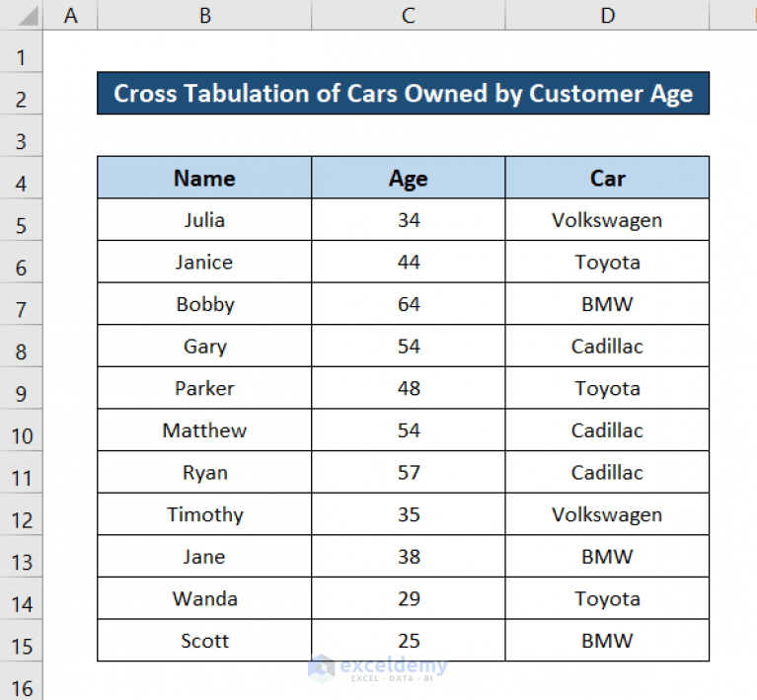Select the cell containing Ryan
Image resolution: width=757 pixels, height=700 pixels.
204,473
